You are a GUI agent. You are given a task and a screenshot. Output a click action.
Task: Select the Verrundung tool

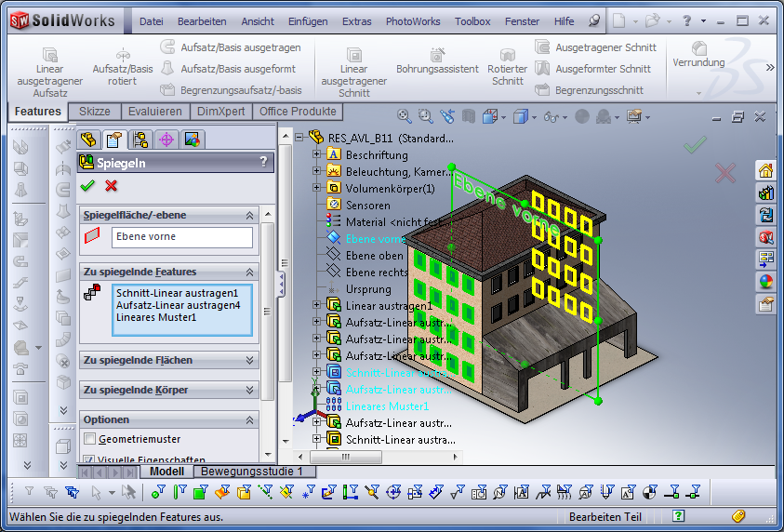[x=698, y=54]
